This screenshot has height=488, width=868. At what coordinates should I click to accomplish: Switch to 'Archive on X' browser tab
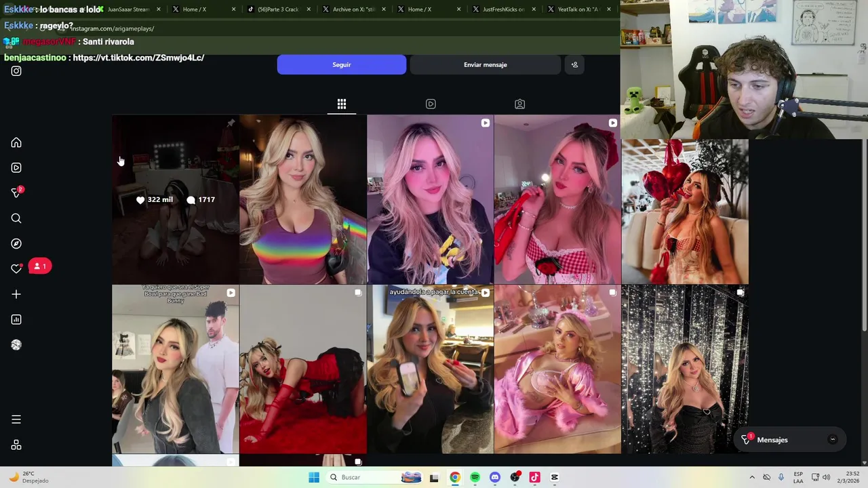353,9
